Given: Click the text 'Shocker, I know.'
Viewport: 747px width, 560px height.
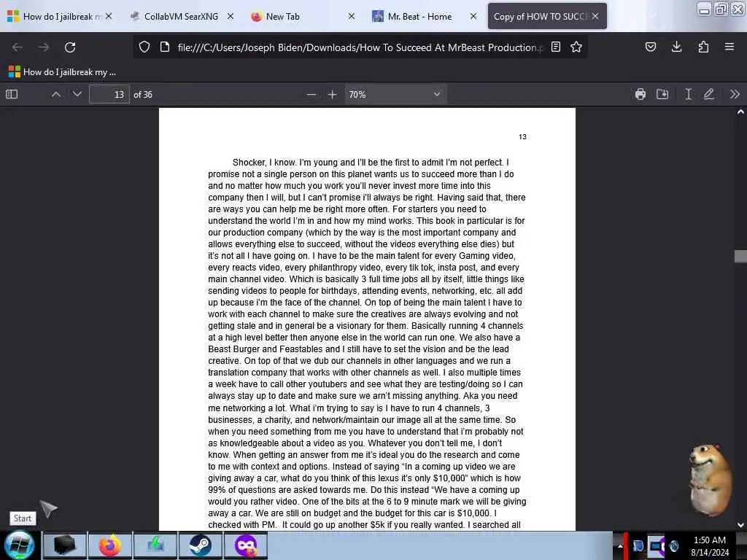Looking at the screenshot, I should [x=264, y=163].
